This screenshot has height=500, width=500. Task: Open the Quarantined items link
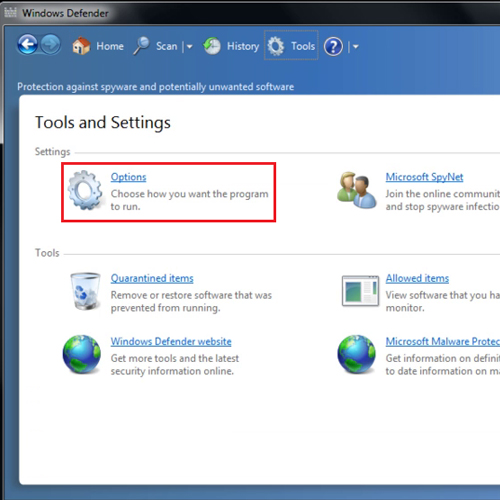(152, 278)
